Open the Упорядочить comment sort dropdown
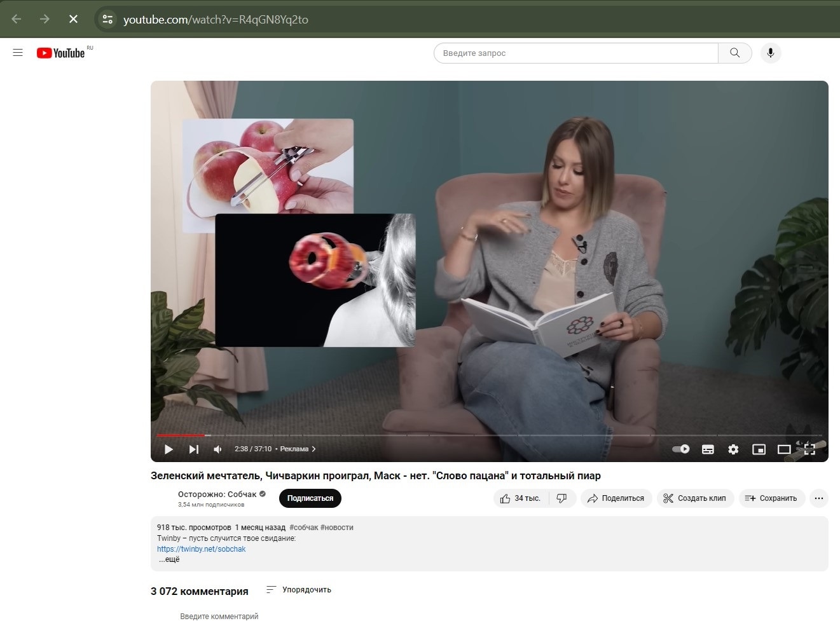This screenshot has height=621, width=840. tap(299, 590)
